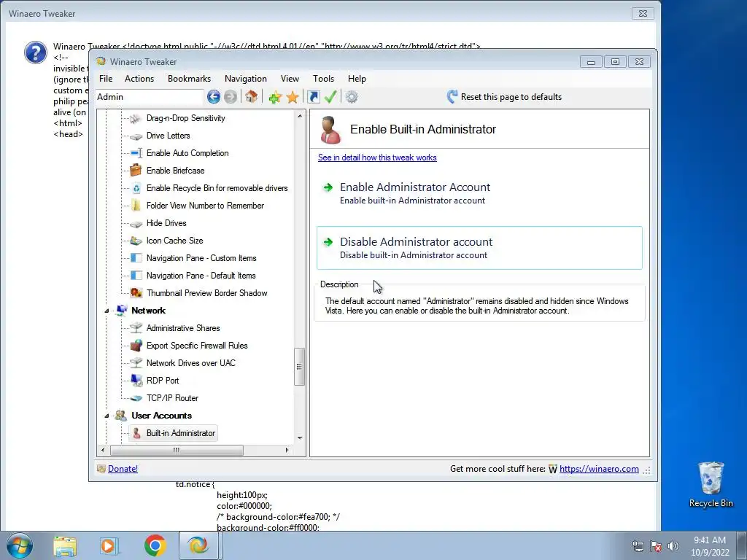Click the TCP/IP Router icon

pyautogui.click(x=136, y=398)
